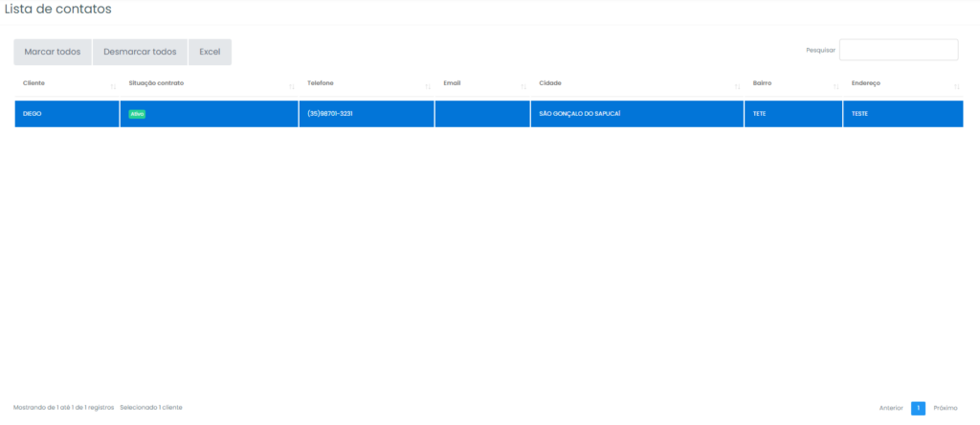Click the Bairro column header text
Viewport: 980px width, 425px height.
(x=763, y=83)
